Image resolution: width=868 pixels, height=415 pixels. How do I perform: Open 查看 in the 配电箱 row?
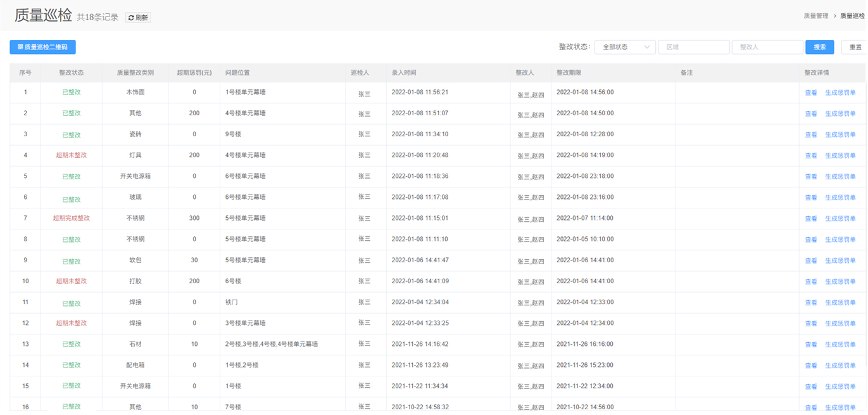pos(811,366)
